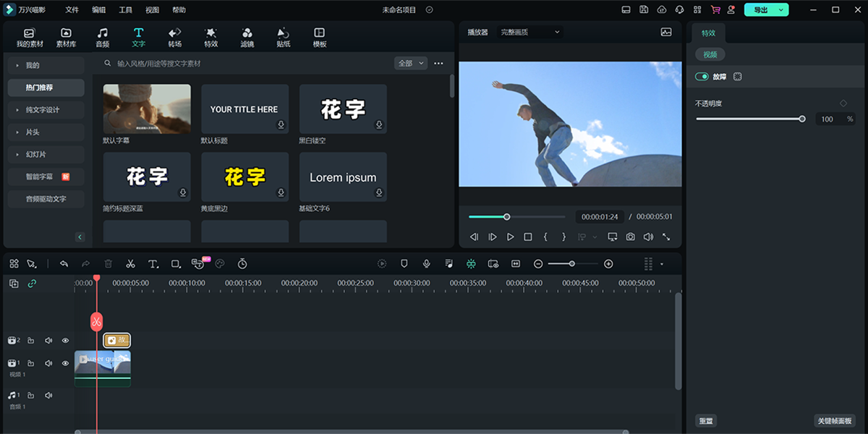The height and width of the screenshot is (434, 868).
Task: Open the speed timer tool in the toolbar
Action: tap(242, 263)
